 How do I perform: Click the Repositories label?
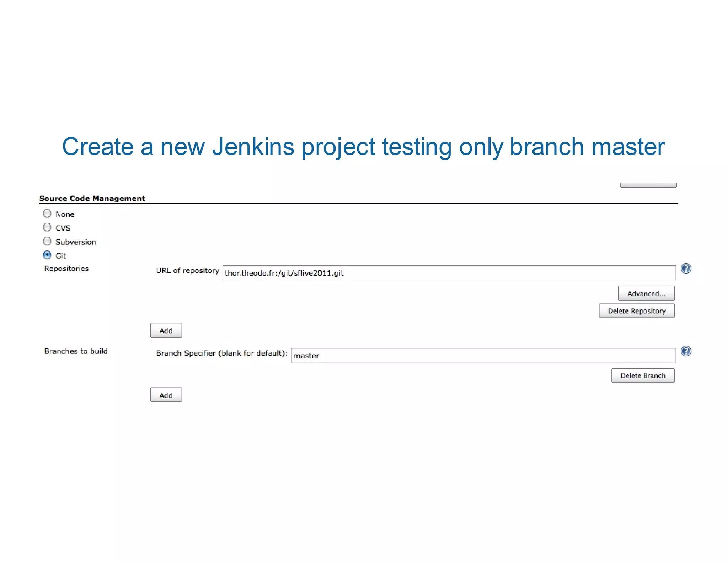[66, 269]
